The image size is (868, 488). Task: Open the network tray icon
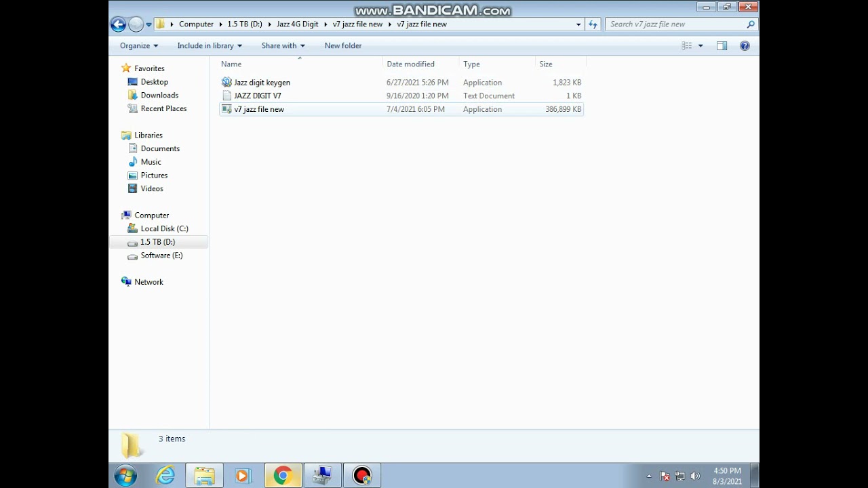[680, 476]
